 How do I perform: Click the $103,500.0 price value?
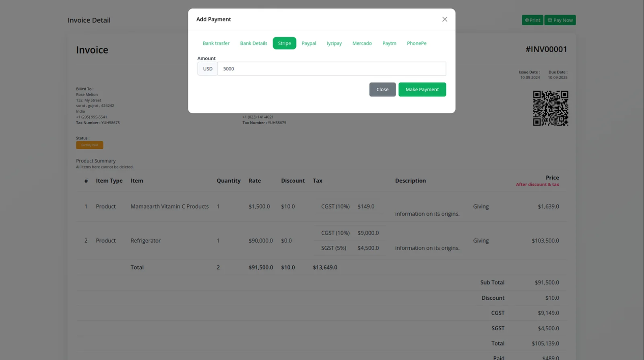(545, 241)
